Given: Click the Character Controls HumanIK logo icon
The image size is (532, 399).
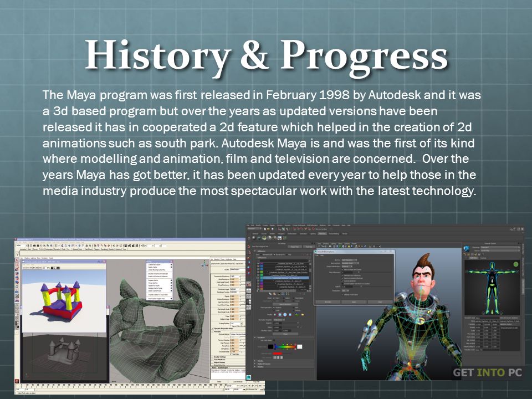Looking at the screenshot, I should pyautogui.click(x=467, y=249).
